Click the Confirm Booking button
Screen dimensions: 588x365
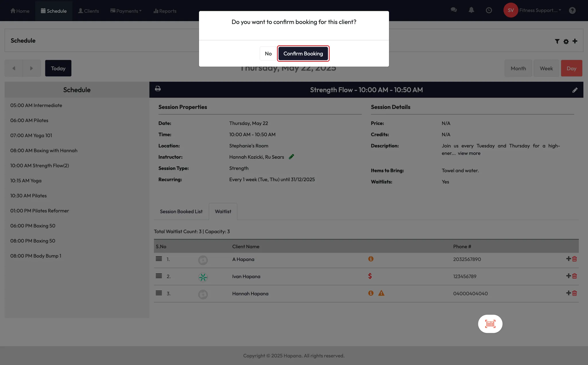(x=303, y=54)
